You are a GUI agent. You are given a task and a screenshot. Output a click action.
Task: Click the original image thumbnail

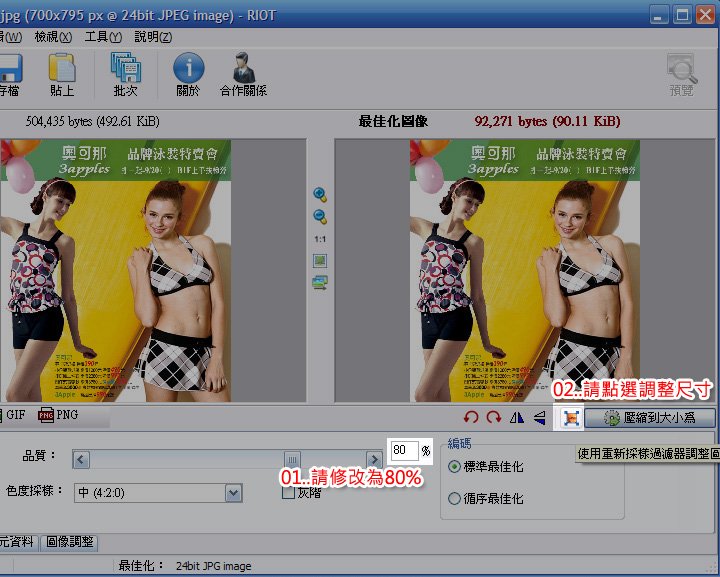(115, 271)
